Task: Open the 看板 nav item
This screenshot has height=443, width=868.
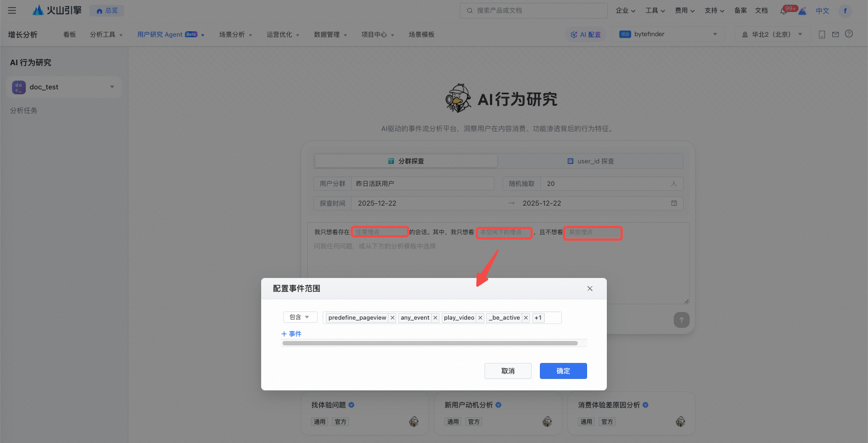Action: click(x=70, y=35)
